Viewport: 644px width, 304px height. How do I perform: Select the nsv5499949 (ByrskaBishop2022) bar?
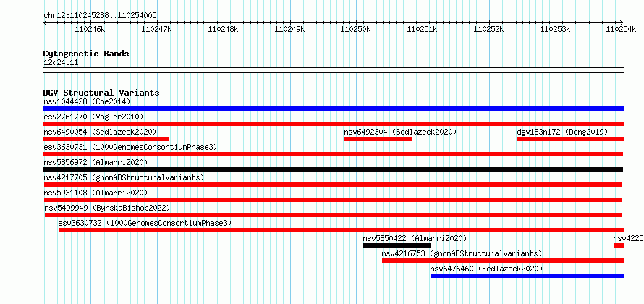[x=333, y=215]
